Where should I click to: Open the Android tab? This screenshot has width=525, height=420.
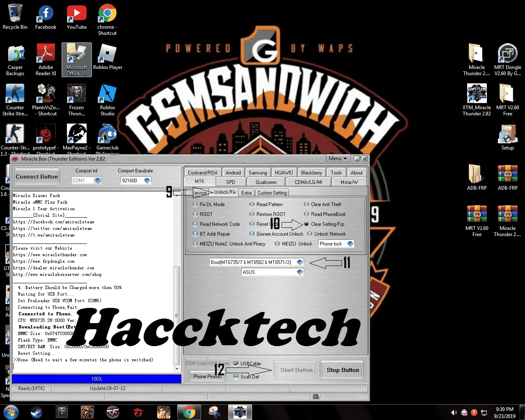coord(233,172)
